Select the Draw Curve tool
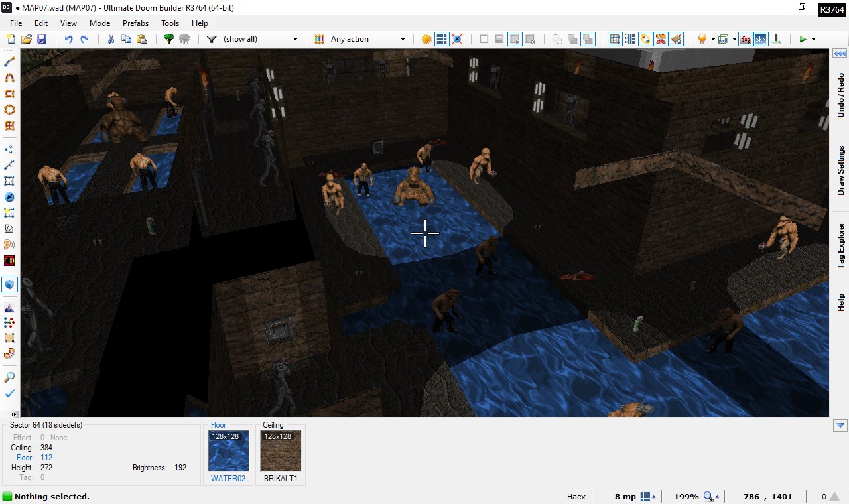The image size is (849, 504). pos(9,78)
